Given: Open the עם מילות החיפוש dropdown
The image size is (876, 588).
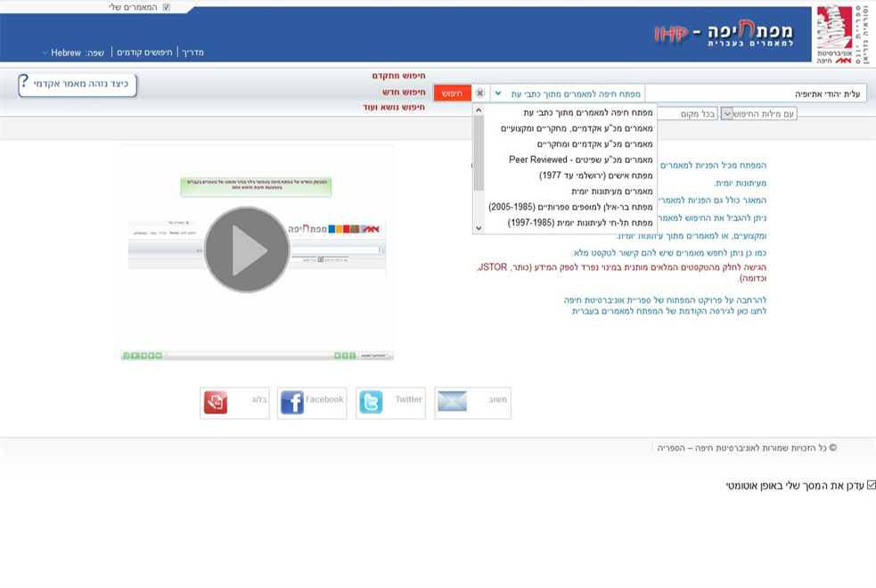Looking at the screenshot, I should (x=727, y=114).
